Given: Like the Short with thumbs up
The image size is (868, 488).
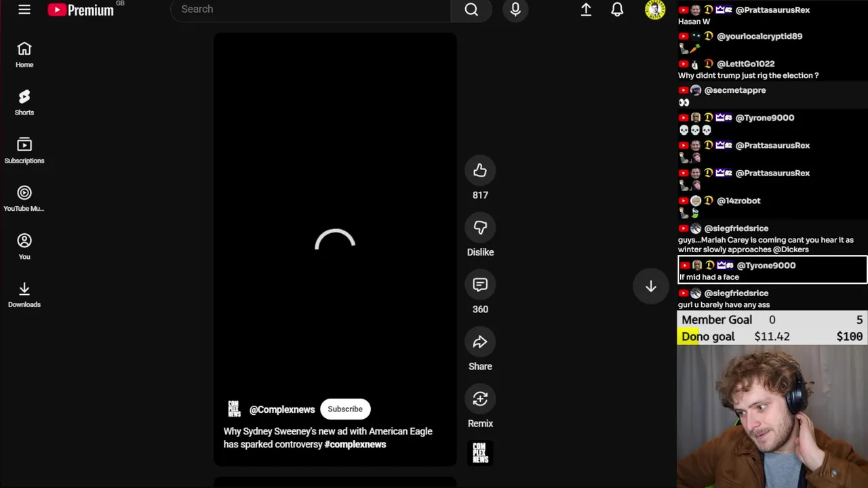Looking at the screenshot, I should [x=480, y=171].
